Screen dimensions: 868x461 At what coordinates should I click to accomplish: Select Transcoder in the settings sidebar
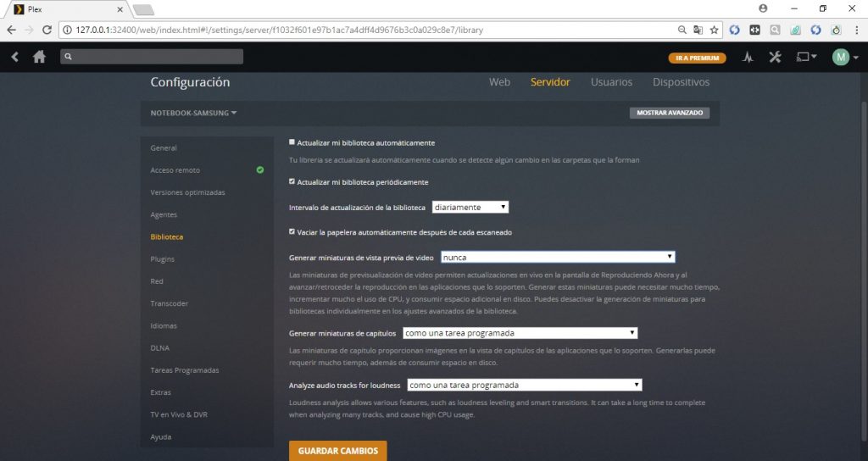tap(170, 303)
